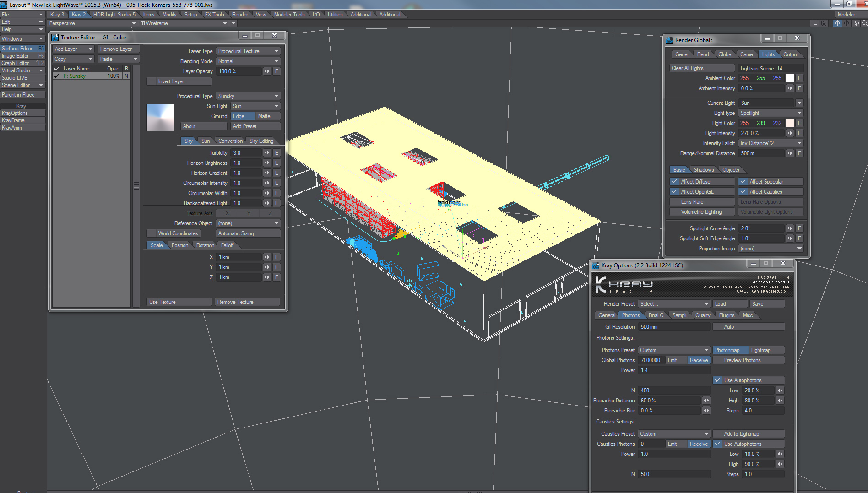Switch to the Final G. tab in Kray Options
This screenshot has height=493, width=868.
click(x=657, y=315)
